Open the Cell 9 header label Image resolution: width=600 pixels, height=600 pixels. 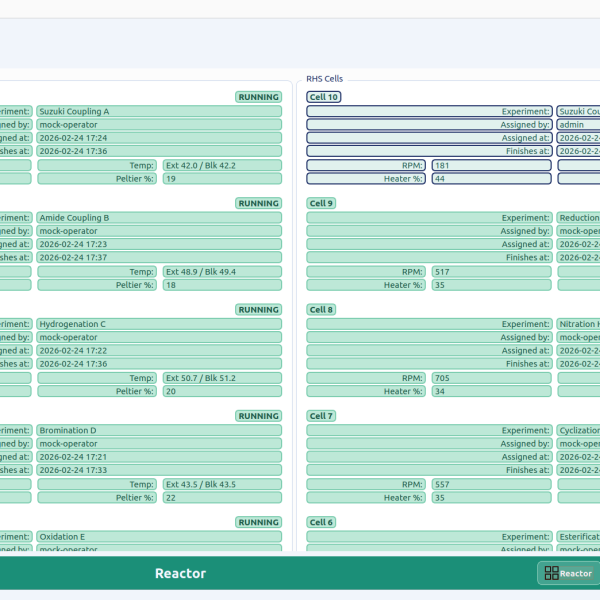click(x=322, y=203)
